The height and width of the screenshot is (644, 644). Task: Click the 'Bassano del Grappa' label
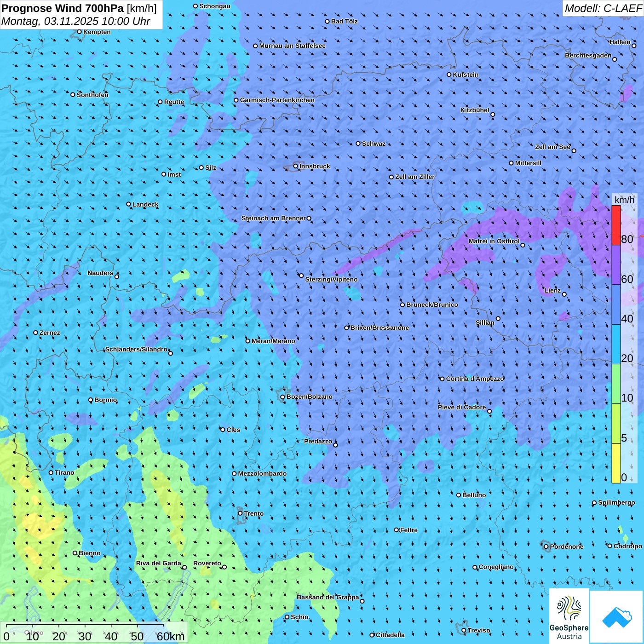pyautogui.click(x=328, y=597)
